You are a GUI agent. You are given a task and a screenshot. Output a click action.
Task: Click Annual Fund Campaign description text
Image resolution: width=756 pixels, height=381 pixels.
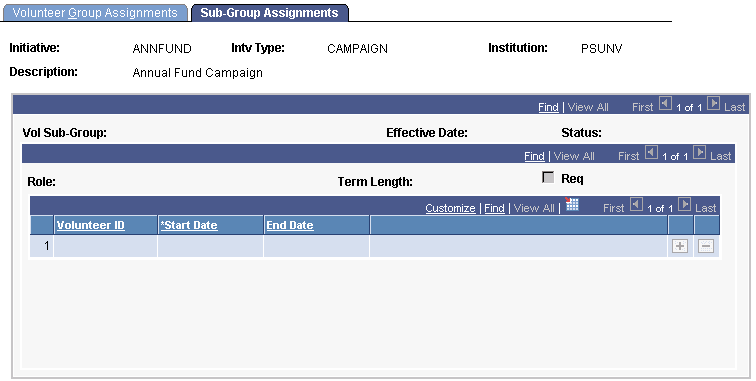(x=198, y=73)
